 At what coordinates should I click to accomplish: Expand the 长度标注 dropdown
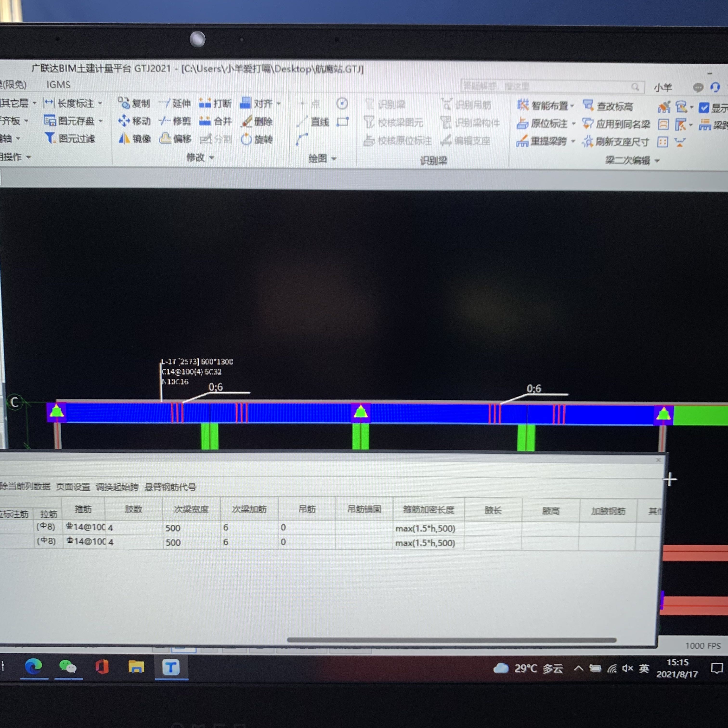coord(100,103)
